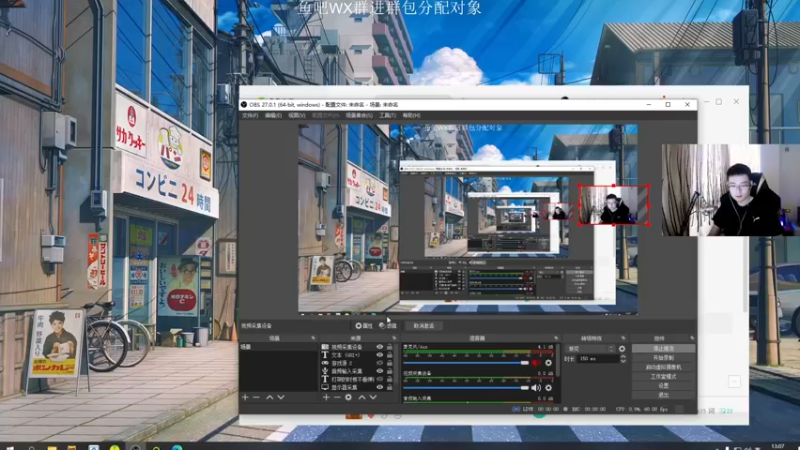Viewport: 800px width, 450px height.
Task: Show the hidden fifth text source
Action: click(x=380, y=380)
